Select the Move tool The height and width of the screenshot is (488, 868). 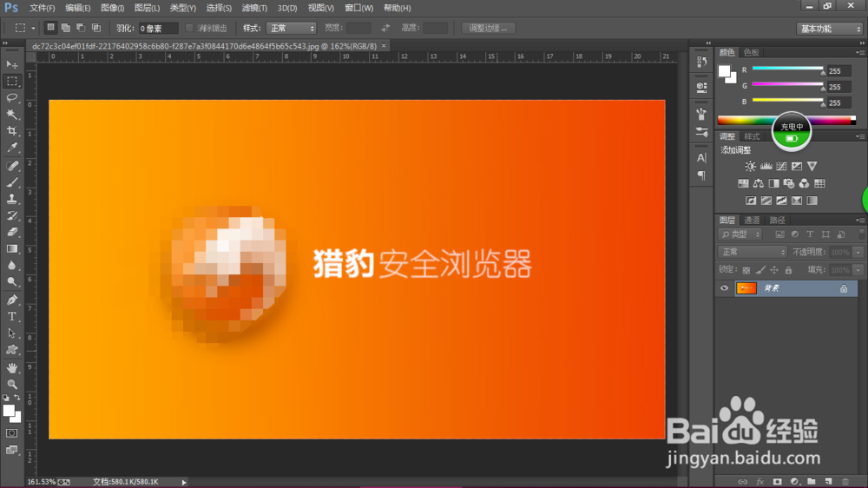(11, 65)
